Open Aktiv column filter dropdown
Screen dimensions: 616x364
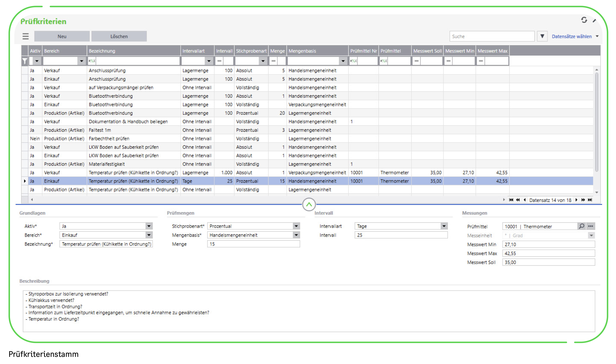pos(37,61)
